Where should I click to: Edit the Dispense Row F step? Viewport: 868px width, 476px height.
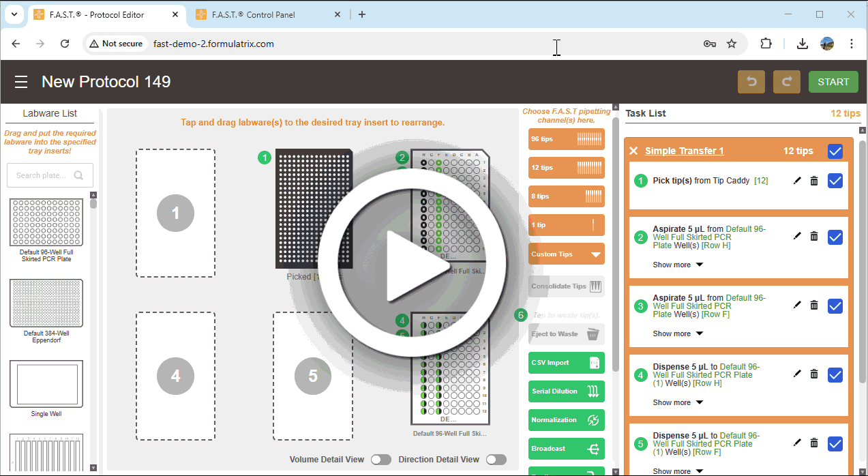[x=797, y=443]
